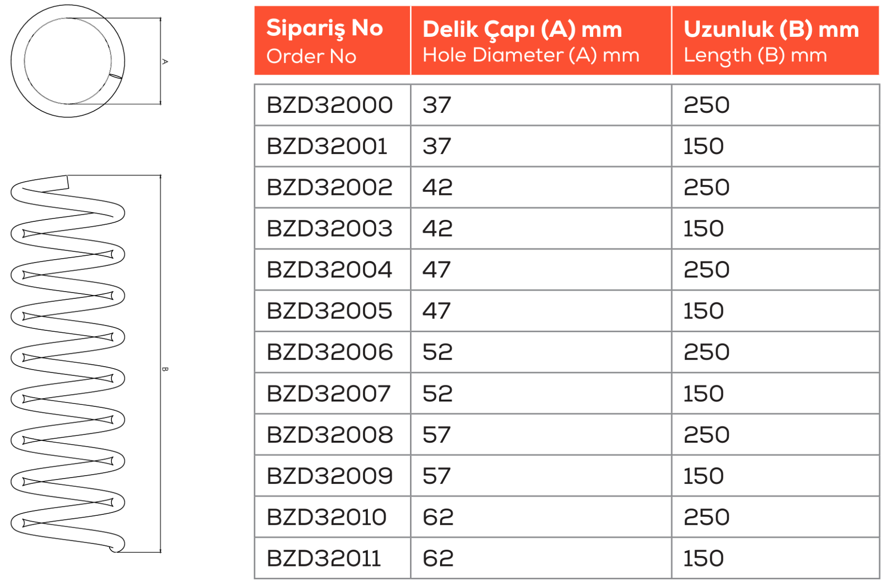Select order number BZD32004

[330, 270]
